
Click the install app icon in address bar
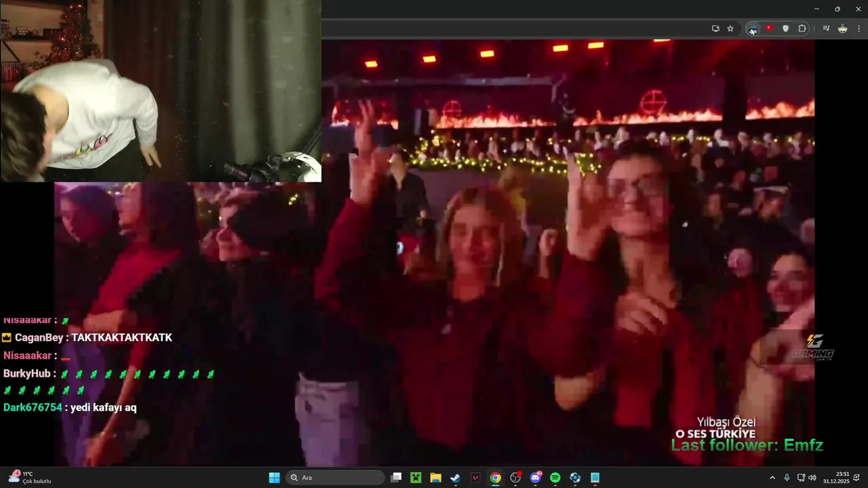point(715,28)
